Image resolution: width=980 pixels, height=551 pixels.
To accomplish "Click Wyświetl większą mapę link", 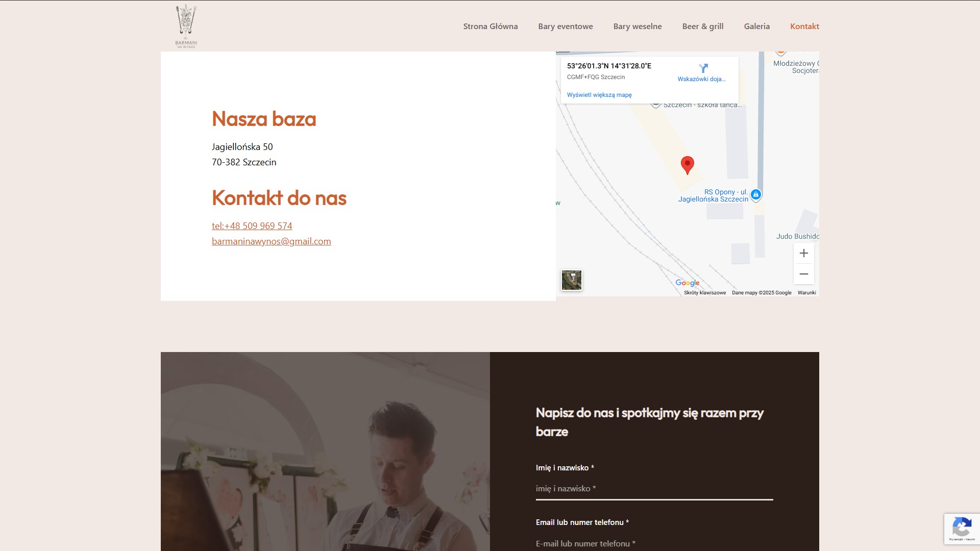I will (599, 95).
